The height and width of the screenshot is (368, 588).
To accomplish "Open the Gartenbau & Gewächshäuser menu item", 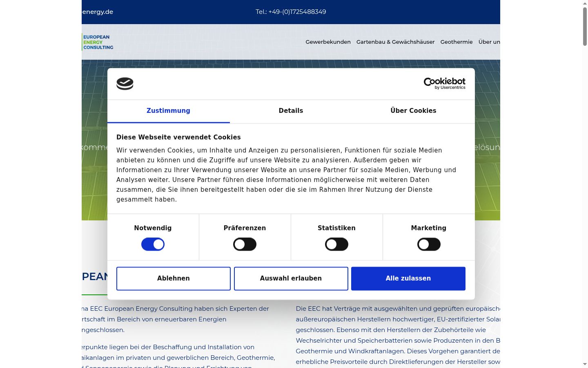I will pos(395,42).
